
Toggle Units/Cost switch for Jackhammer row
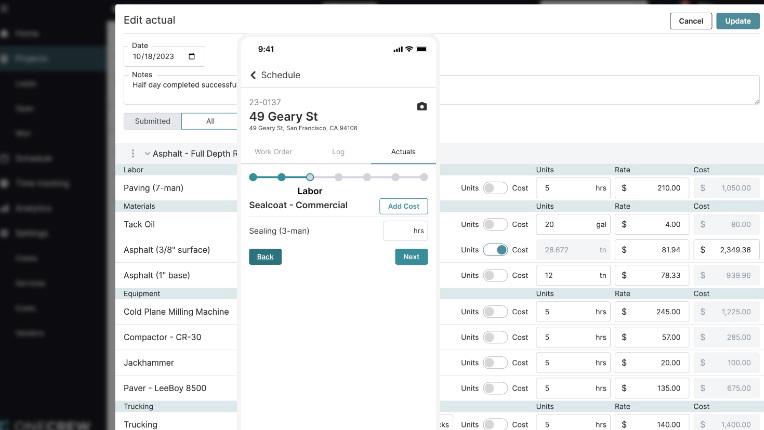(495, 363)
